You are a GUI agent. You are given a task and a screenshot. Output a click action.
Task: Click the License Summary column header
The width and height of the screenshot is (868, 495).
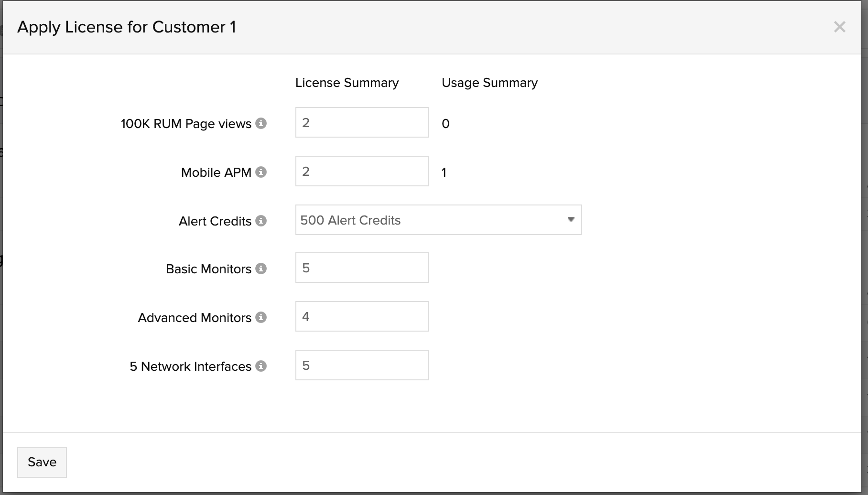(347, 83)
